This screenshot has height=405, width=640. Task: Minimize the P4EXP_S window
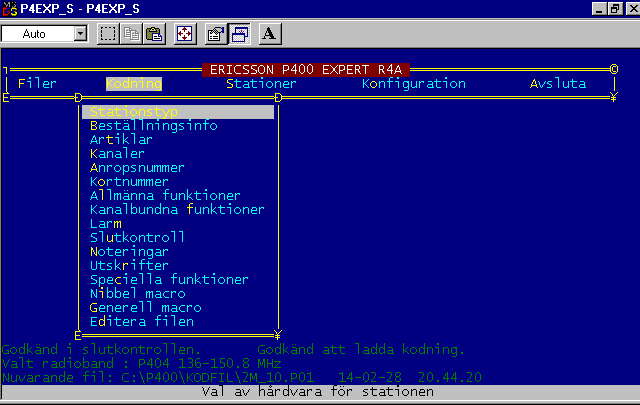(x=599, y=9)
